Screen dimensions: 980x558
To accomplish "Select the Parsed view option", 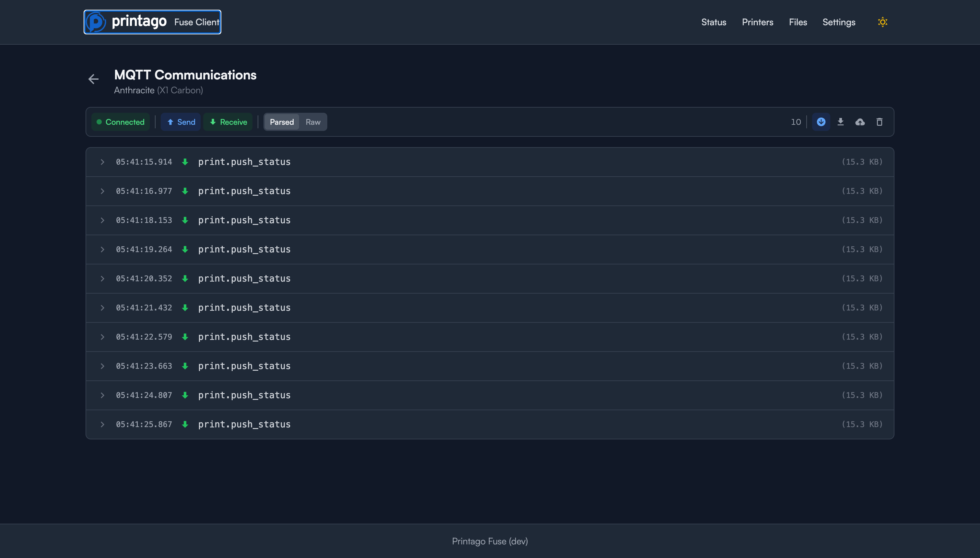I will click(282, 122).
